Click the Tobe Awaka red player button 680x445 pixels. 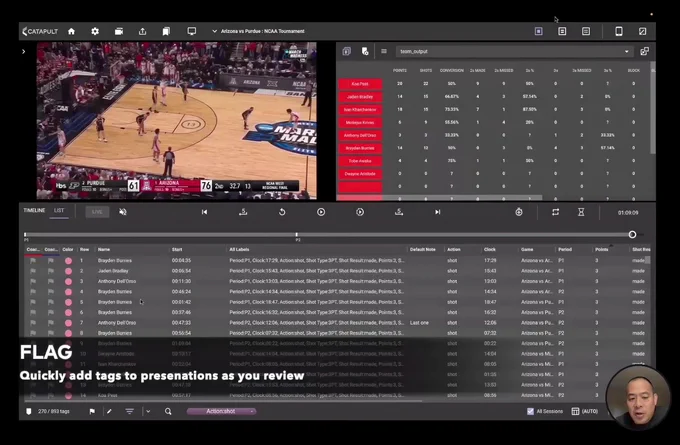(360, 161)
